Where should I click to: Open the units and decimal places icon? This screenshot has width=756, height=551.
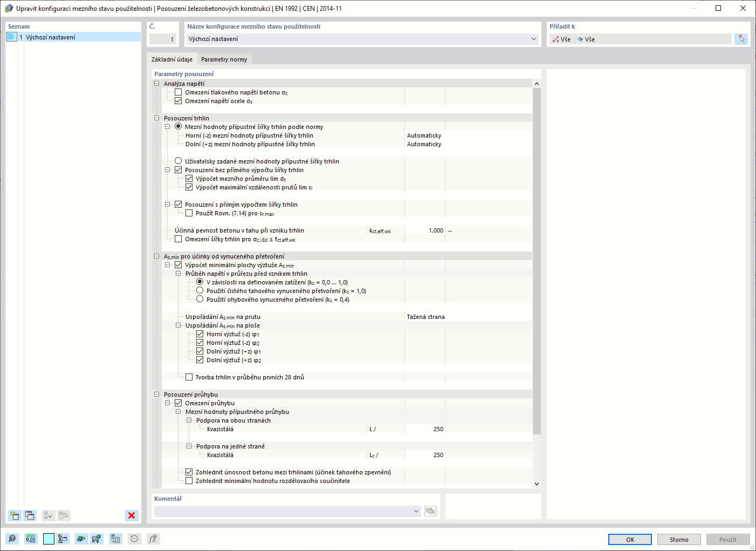coord(31,539)
